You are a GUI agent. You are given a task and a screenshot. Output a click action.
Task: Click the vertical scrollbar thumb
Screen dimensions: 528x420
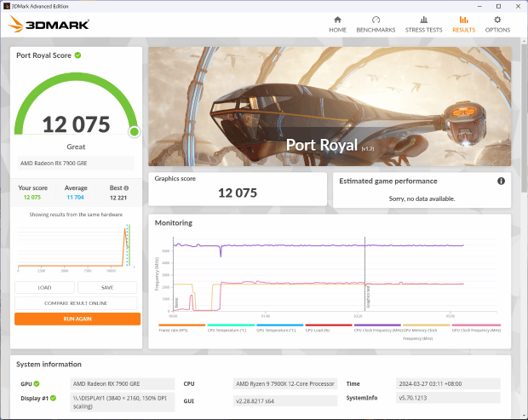pos(525,118)
